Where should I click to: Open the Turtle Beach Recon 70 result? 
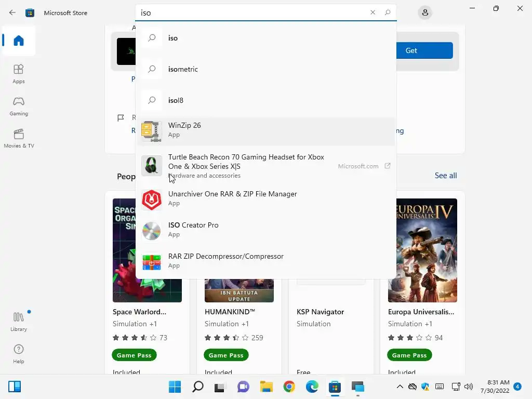[x=265, y=166]
